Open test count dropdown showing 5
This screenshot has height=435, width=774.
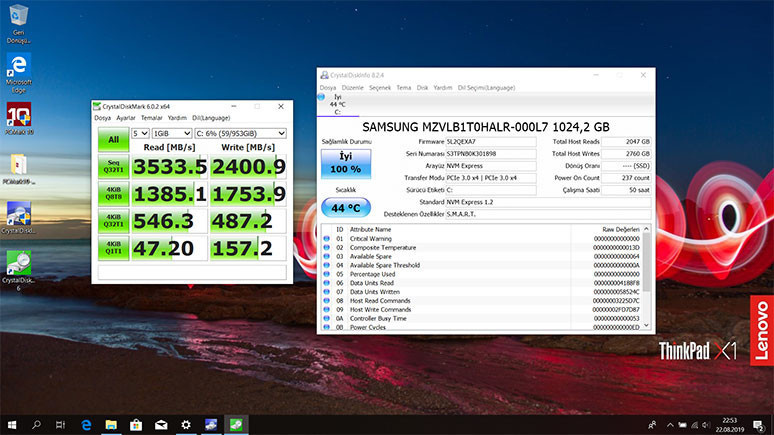140,133
